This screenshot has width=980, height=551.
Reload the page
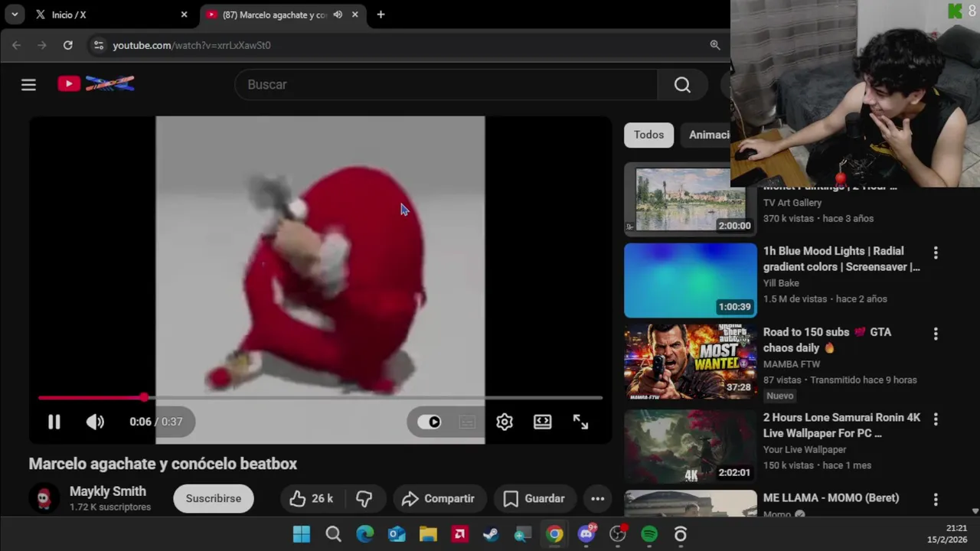(67, 45)
